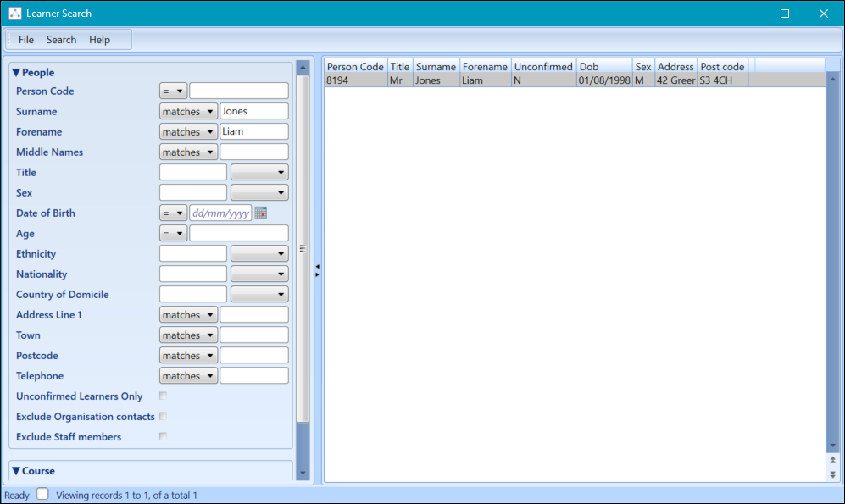Image resolution: width=845 pixels, height=504 pixels.
Task: Click the results double-arrow page down button
Action: (x=832, y=474)
